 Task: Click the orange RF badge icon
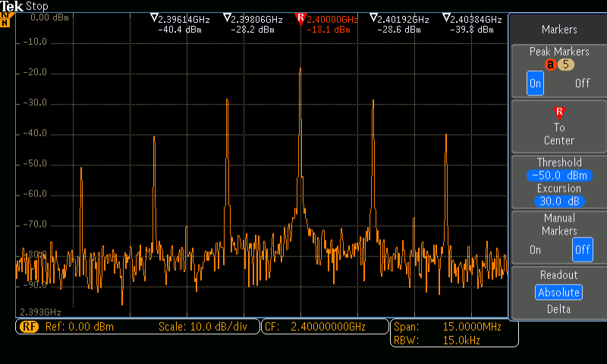[x=29, y=327]
